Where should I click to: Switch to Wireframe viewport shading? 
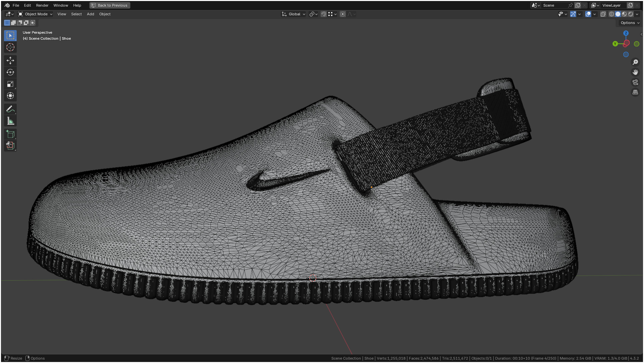[612, 14]
